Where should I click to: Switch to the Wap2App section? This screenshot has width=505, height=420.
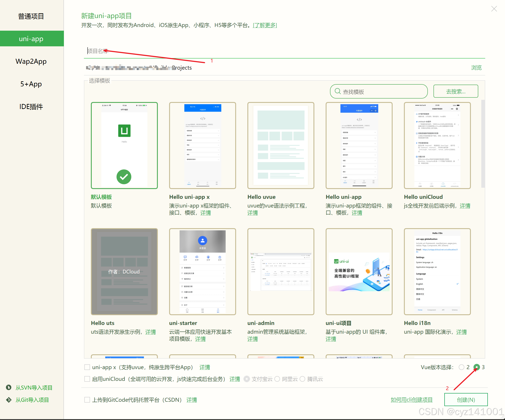[31, 61]
